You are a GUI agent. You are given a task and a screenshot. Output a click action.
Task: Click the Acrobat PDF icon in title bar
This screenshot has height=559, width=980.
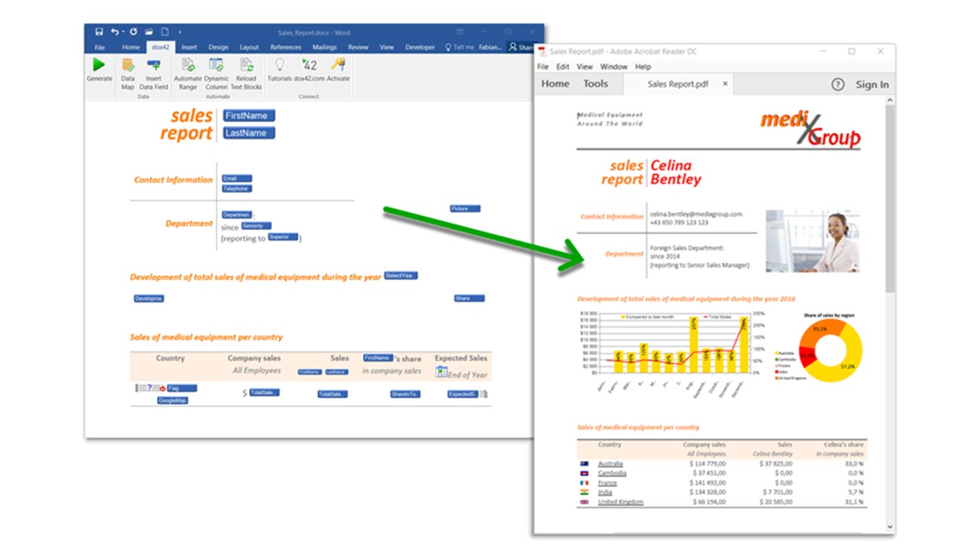[542, 52]
